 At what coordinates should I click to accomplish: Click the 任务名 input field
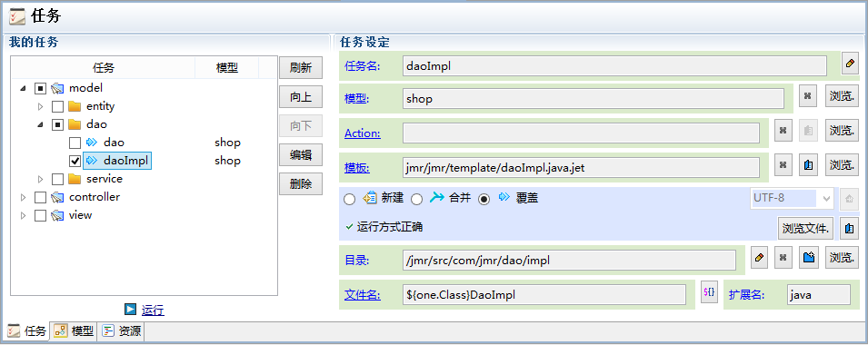(x=615, y=65)
